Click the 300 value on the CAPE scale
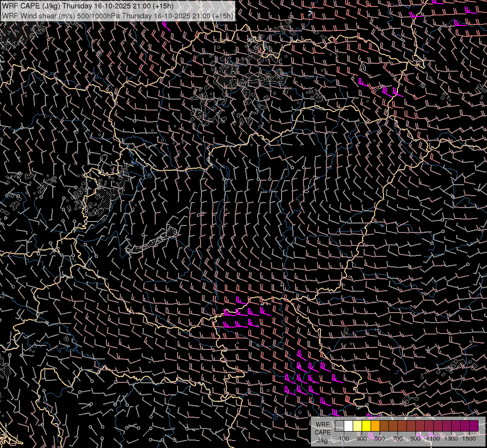Image resolution: width=487 pixels, height=448 pixels. 362,439
